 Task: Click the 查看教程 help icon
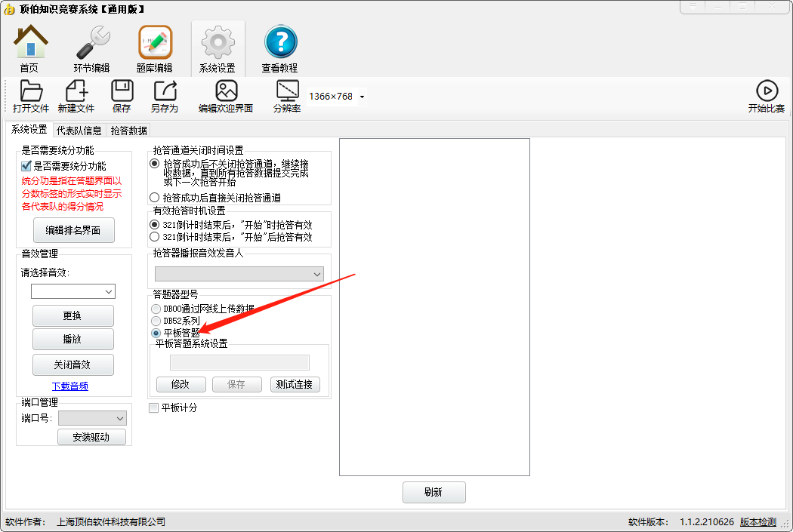point(279,44)
